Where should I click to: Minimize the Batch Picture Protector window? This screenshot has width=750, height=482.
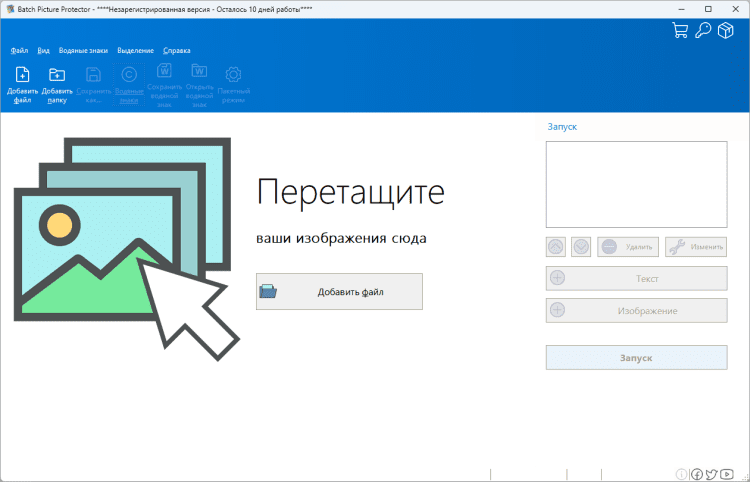tap(681, 9)
